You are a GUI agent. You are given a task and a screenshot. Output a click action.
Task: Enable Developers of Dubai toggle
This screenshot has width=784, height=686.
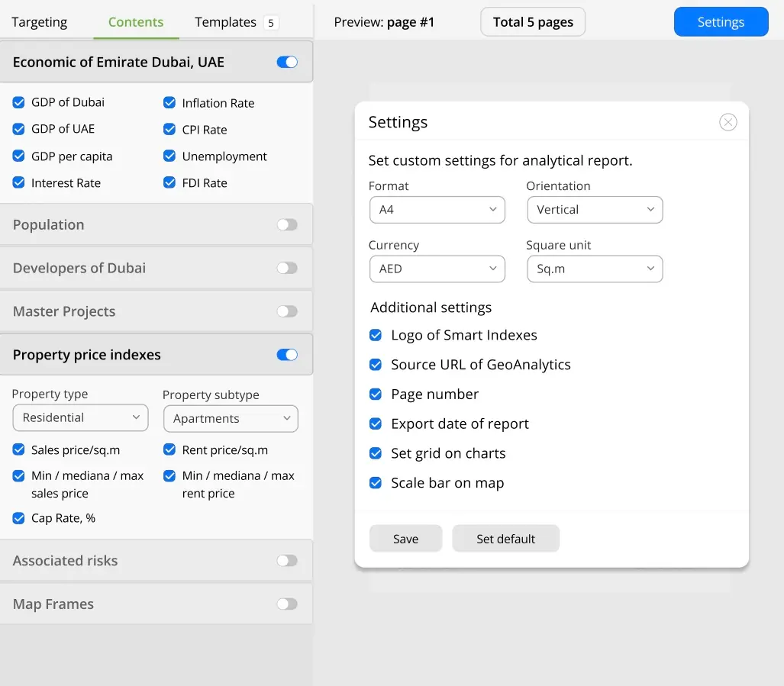coord(287,268)
